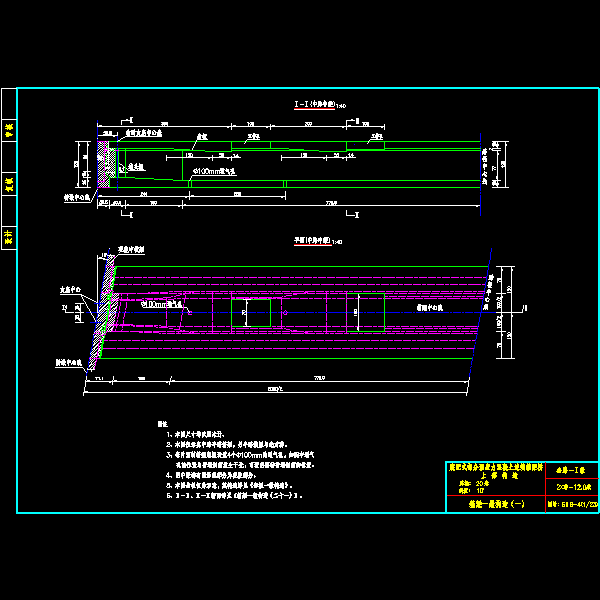Click note line 6 referencing sections I-I
Viewport: 600px width, 600px height.
234,496
